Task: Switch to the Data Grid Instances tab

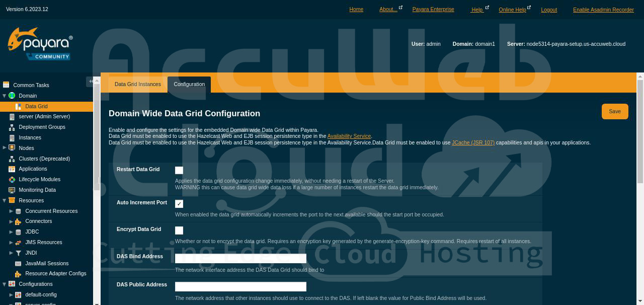Action: point(138,84)
